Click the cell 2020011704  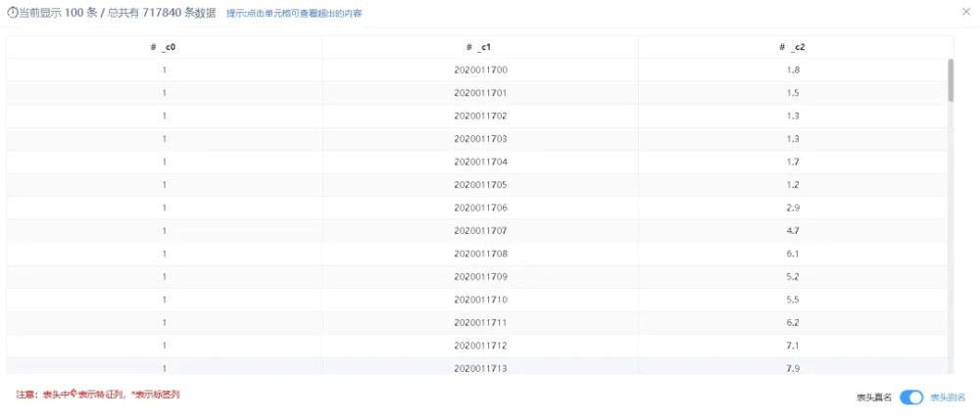tap(480, 163)
